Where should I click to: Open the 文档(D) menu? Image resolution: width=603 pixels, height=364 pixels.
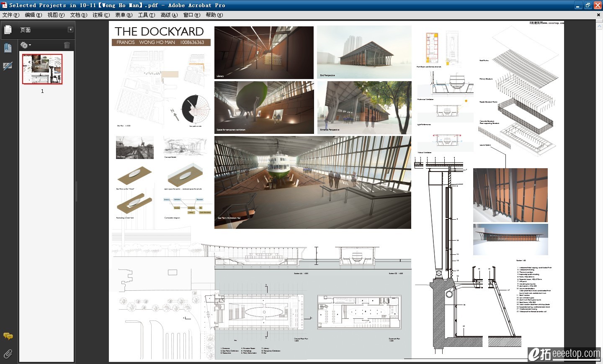pyautogui.click(x=79, y=15)
